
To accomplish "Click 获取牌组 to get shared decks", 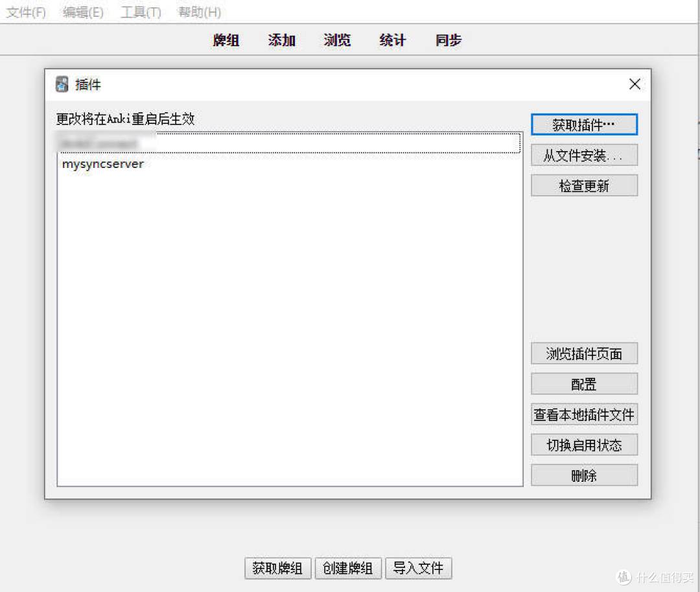I will (277, 568).
